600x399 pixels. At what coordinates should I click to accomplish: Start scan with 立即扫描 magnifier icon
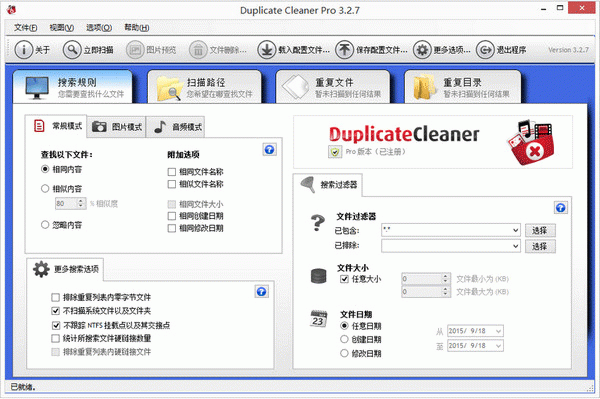click(72, 50)
